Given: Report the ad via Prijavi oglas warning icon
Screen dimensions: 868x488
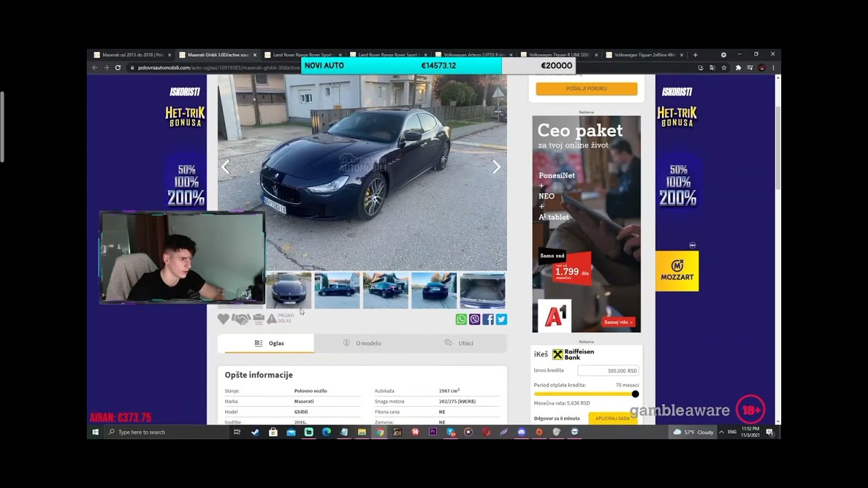Looking at the screenshot, I should [x=271, y=319].
